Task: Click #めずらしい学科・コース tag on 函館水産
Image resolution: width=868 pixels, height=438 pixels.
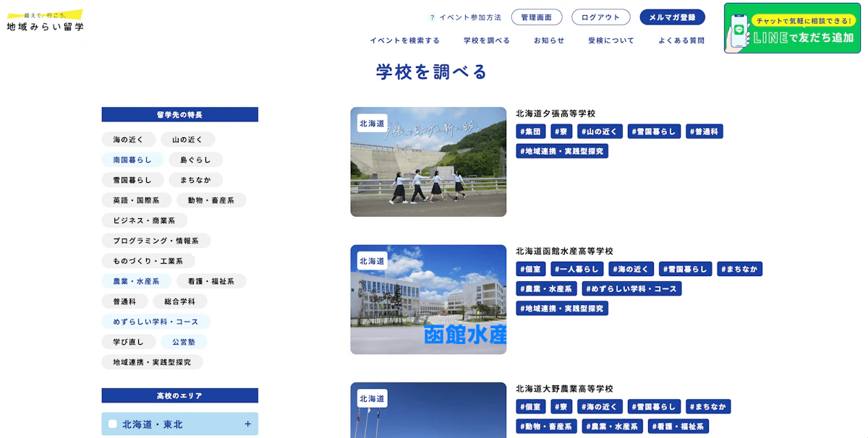Action: [x=631, y=288]
